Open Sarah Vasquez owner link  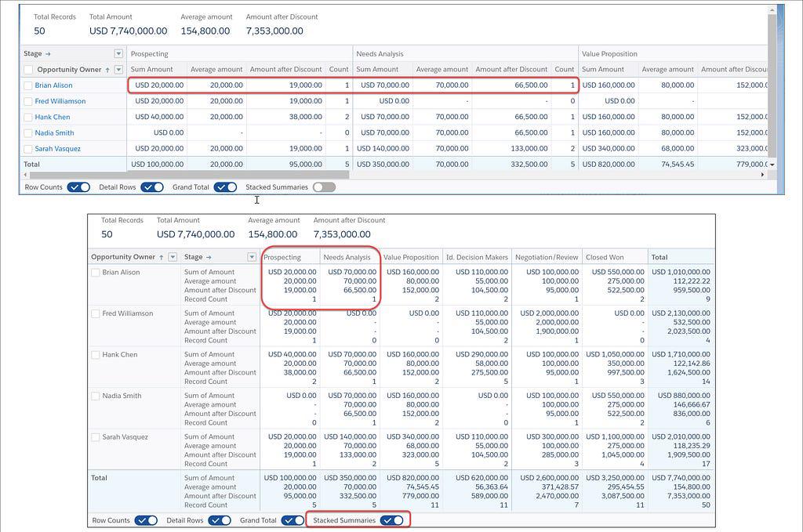[x=57, y=149]
